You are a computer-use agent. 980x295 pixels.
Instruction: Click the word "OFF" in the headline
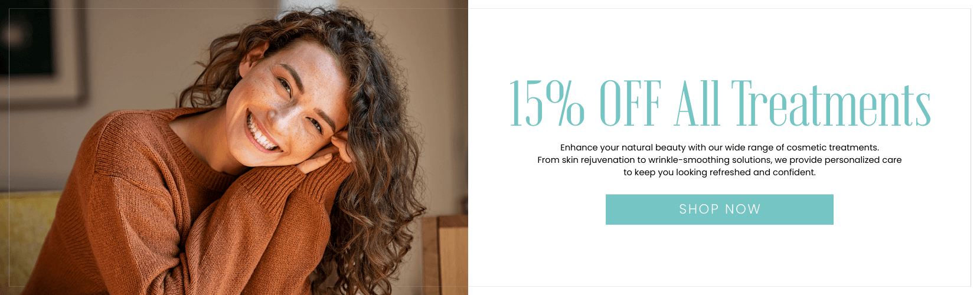(630, 104)
